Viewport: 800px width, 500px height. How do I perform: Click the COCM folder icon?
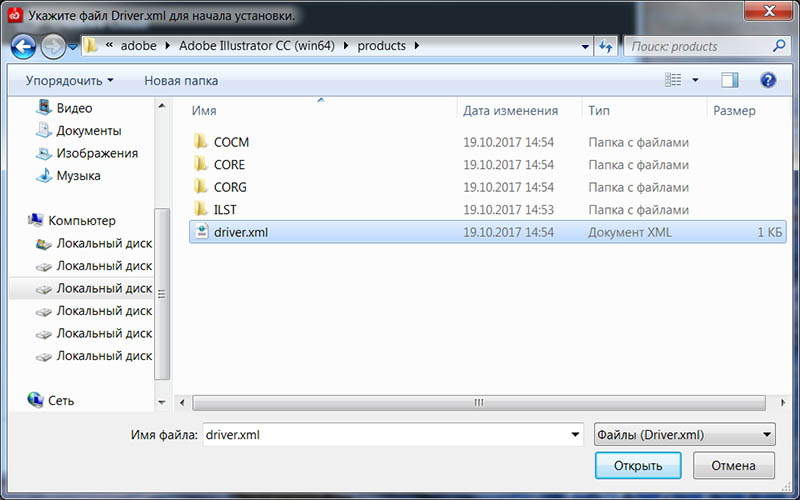[201, 141]
